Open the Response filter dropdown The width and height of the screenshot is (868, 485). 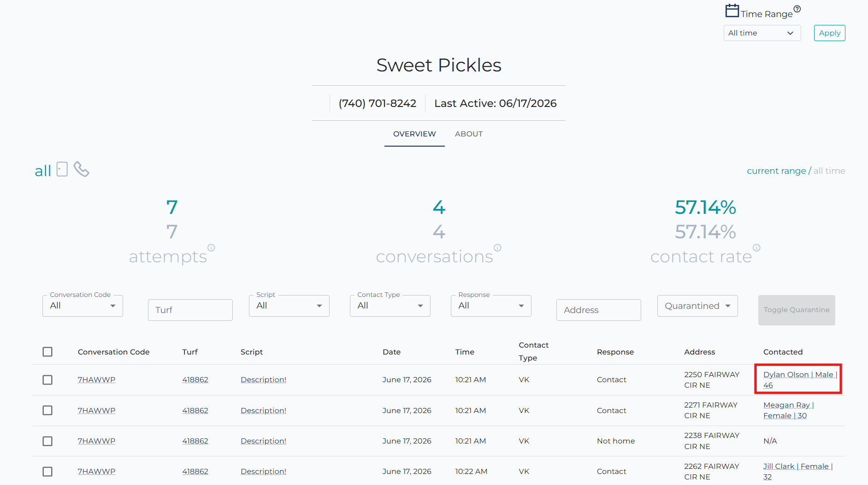491,306
